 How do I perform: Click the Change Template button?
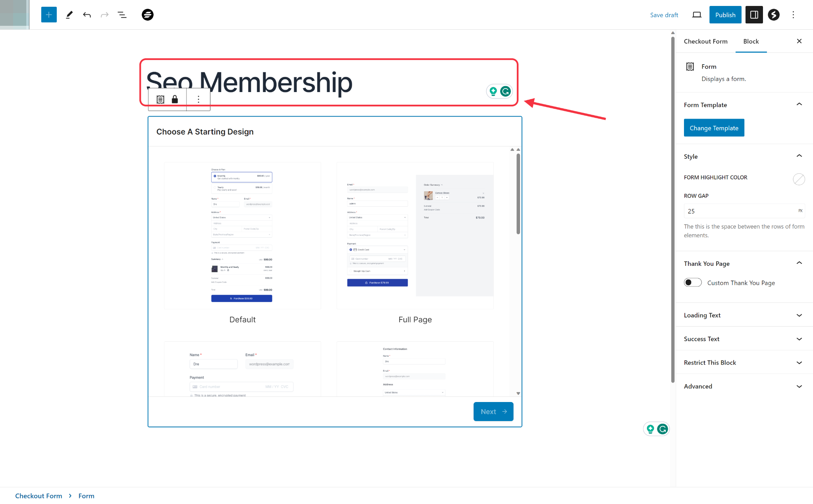[x=714, y=128]
